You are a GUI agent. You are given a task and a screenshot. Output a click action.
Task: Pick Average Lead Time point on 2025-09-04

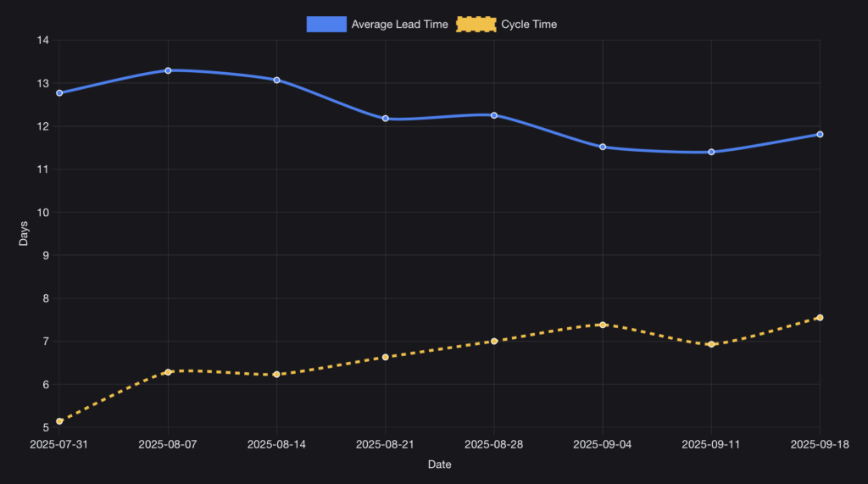(x=603, y=147)
